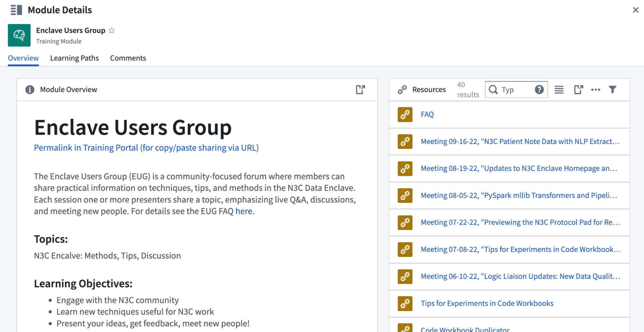Image resolution: width=644 pixels, height=332 pixels.
Task: Open the Meeting 08-05-22 PySpark mllib resource
Action: 519,196
